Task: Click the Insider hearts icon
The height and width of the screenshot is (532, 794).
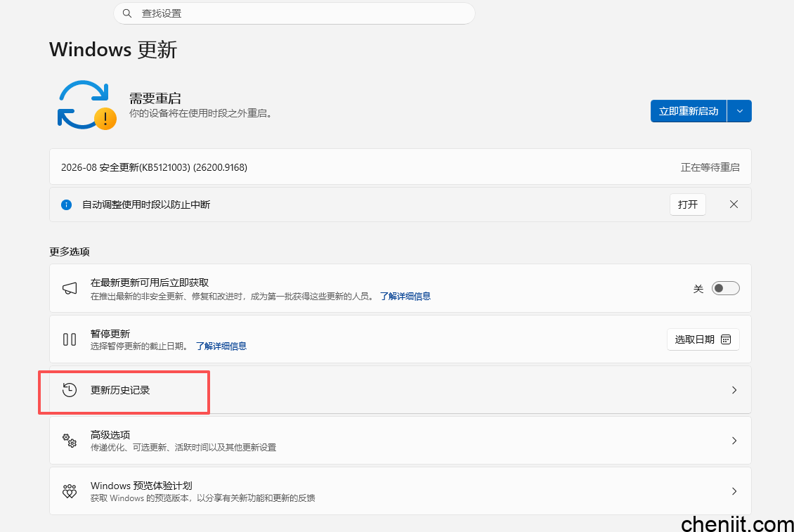Action: 70,491
